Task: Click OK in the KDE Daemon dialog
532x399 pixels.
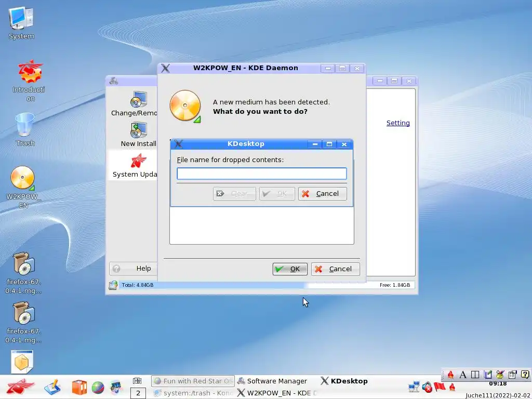Action: pos(290,269)
